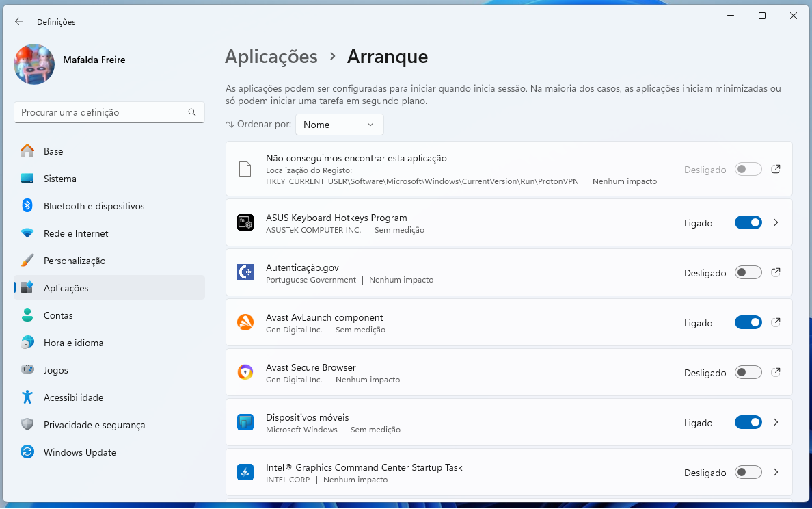Minimize the Definições window
The image size is (812, 509).
(x=731, y=16)
